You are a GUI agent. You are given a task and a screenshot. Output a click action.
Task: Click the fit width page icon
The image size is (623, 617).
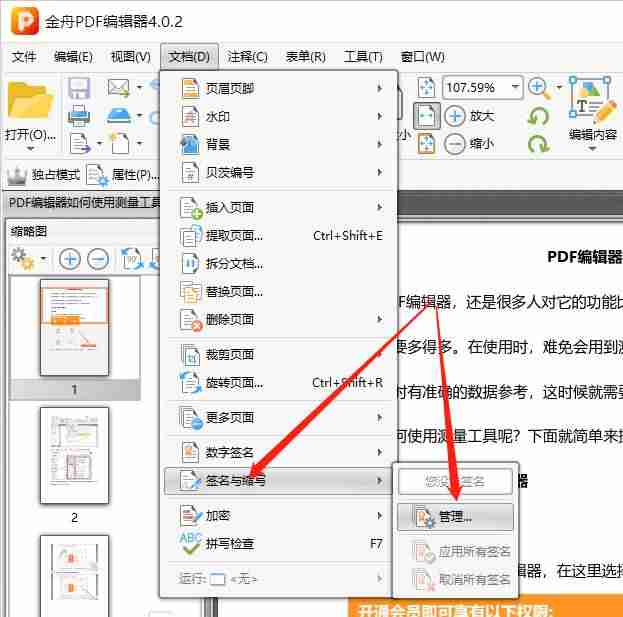tap(427, 116)
